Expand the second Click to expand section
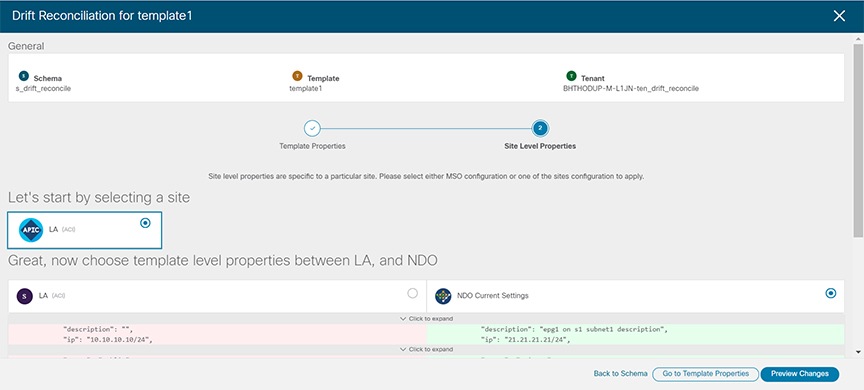Image resolution: width=864 pixels, height=390 pixels. tap(426, 349)
